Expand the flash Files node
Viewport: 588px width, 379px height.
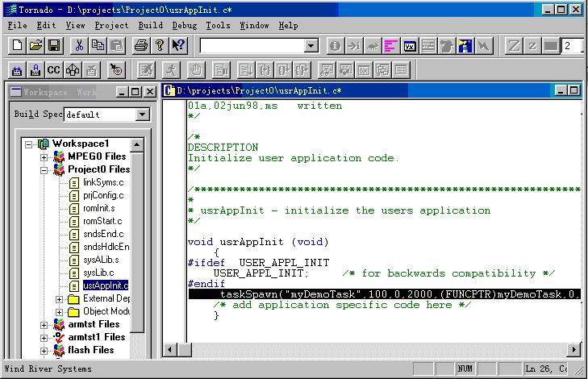click(44, 351)
